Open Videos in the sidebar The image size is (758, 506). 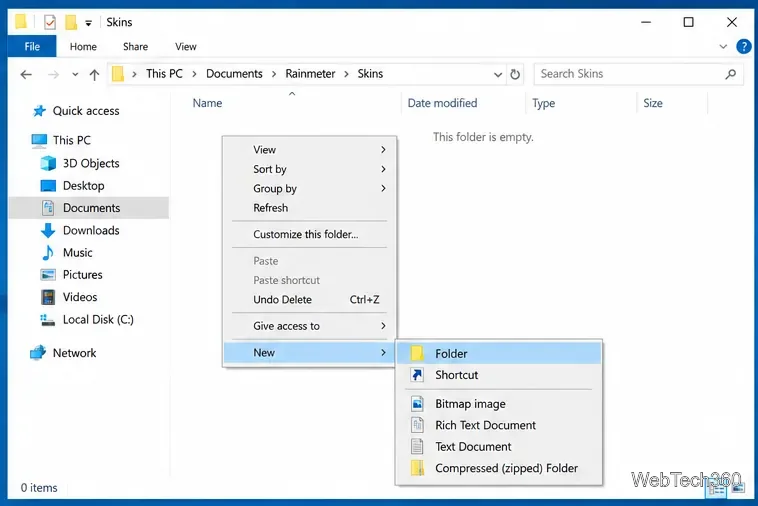tap(80, 297)
